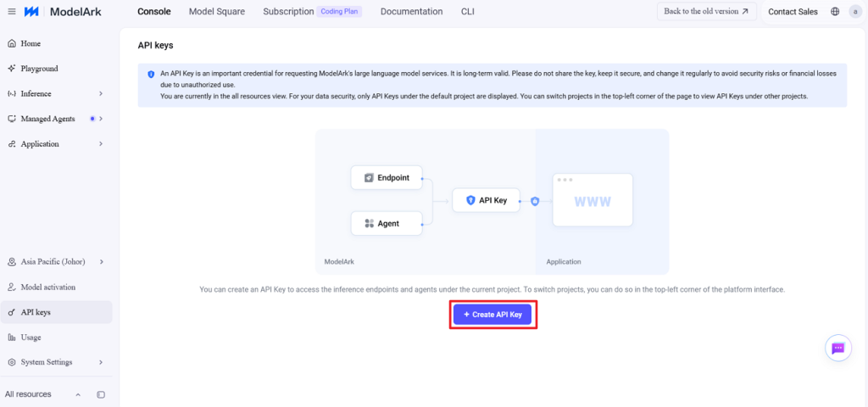Open the chat support bubble

(838, 348)
